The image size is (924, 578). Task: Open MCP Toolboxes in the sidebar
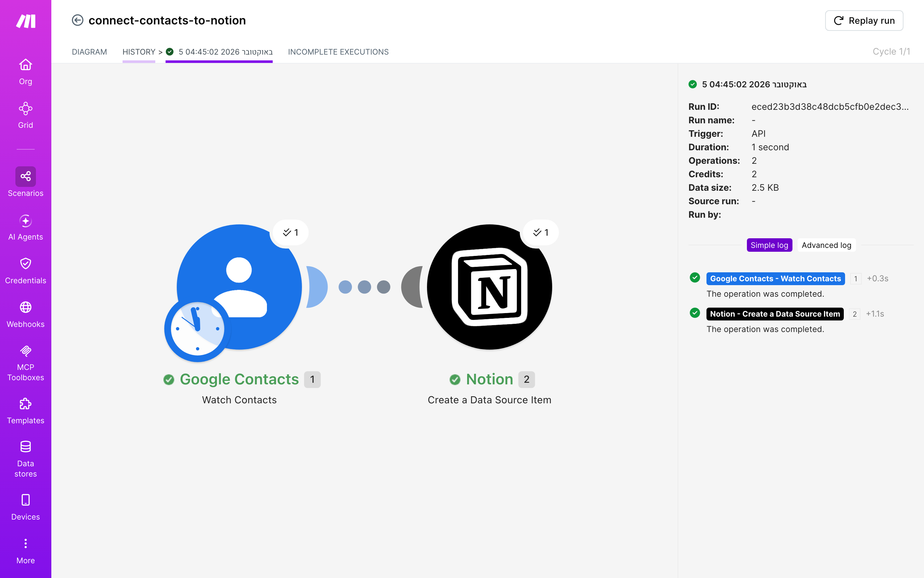(26, 363)
